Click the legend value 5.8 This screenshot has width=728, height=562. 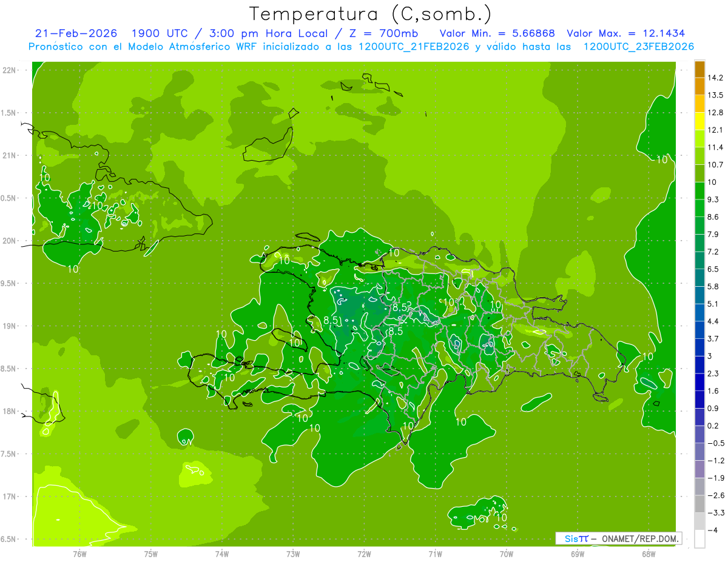[x=713, y=287]
